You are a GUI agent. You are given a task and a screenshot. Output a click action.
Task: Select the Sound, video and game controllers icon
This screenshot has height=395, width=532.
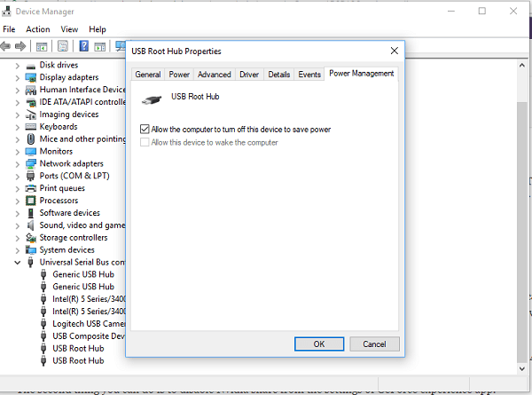pos(30,225)
